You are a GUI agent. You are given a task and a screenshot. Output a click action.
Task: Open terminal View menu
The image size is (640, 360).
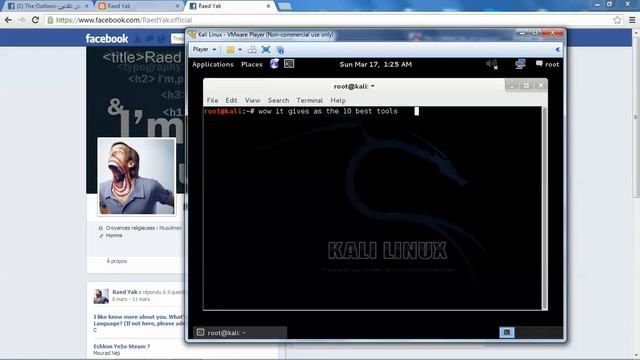click(252, 100)
